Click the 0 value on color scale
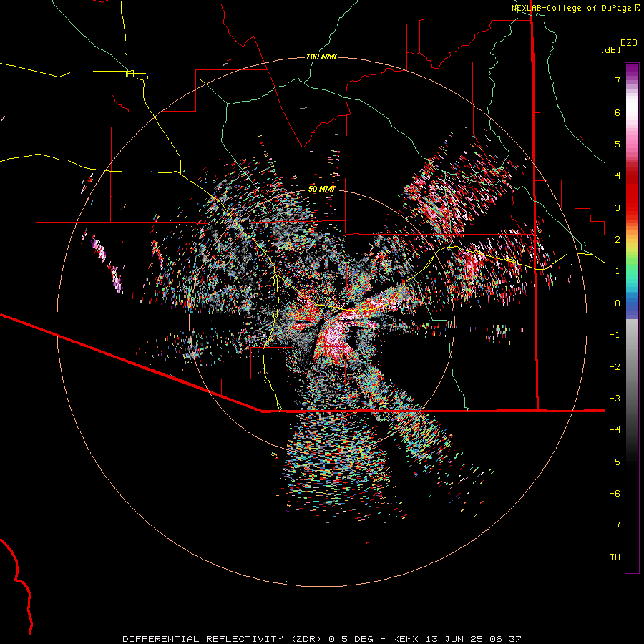 point(618,303)
